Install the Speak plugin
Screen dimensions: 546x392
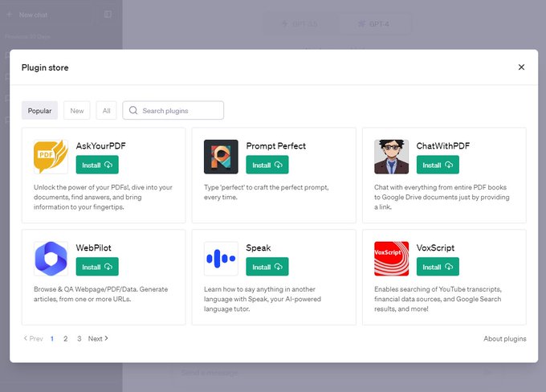267,267
